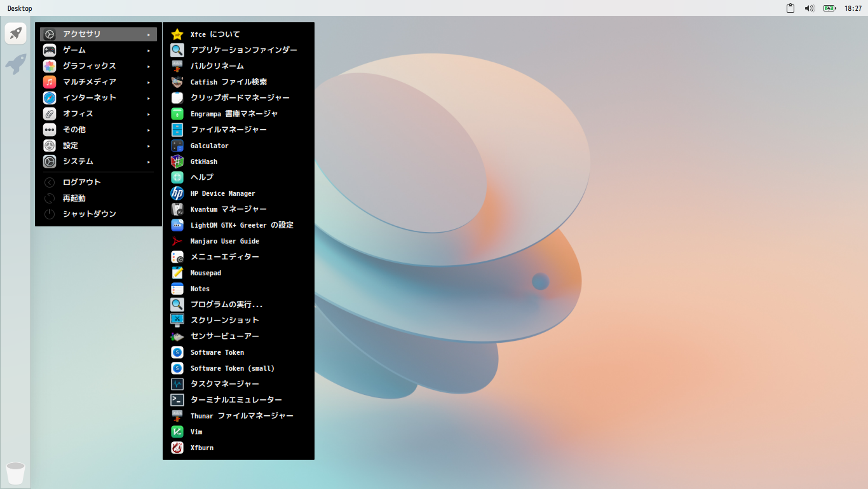The width and height of the screenshot is (868, 489).
Task: Expand the オフィス submenu arrow
Action: tap(149, 114)
